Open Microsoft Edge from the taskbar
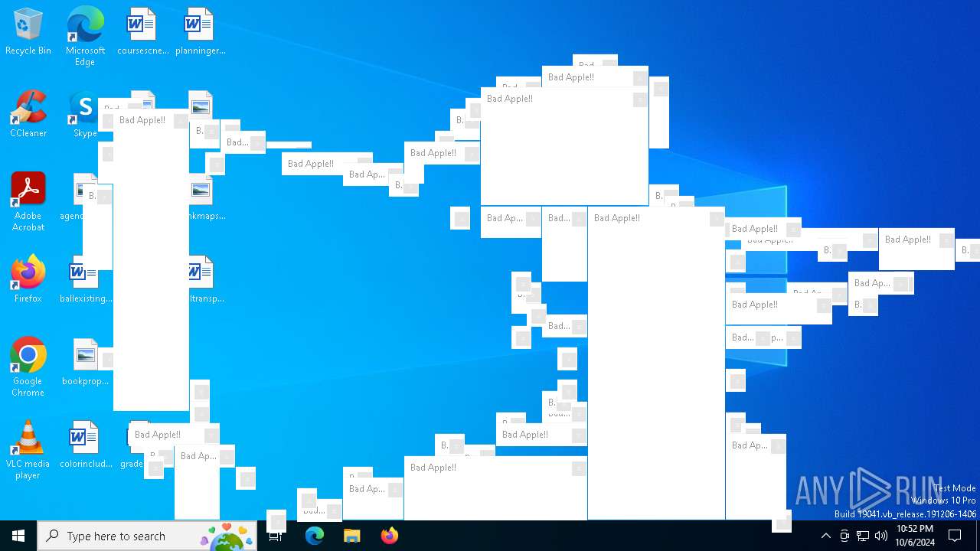 315,536
